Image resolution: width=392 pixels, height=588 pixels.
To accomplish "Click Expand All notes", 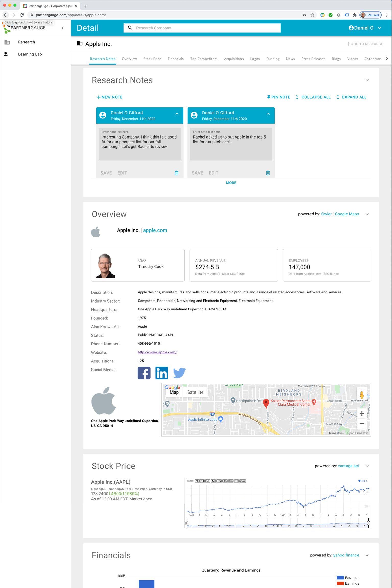I will [351, 97].
